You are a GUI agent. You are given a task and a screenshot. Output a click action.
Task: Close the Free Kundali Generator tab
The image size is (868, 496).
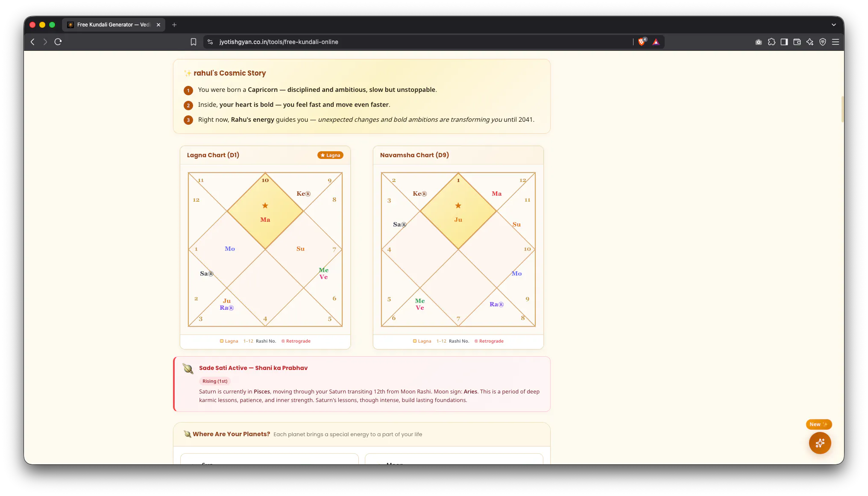158,25
